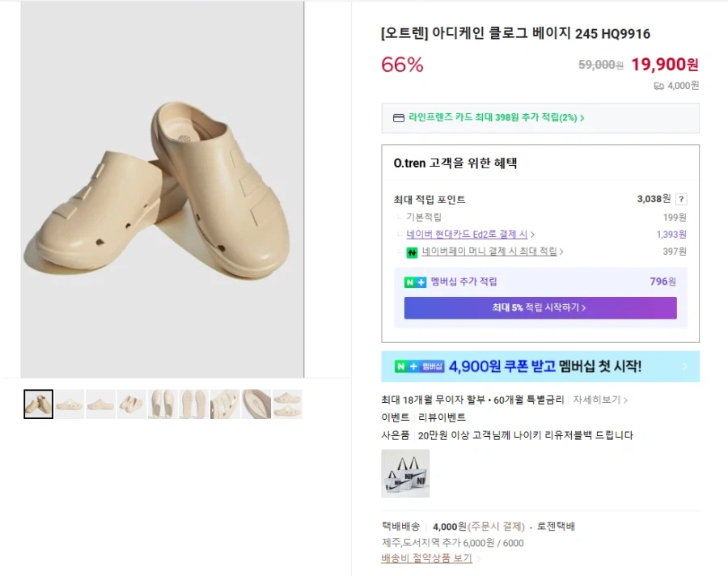View the shoe soles thumbnail image
The height and width of the screenshot is (576, 728).
193,404
